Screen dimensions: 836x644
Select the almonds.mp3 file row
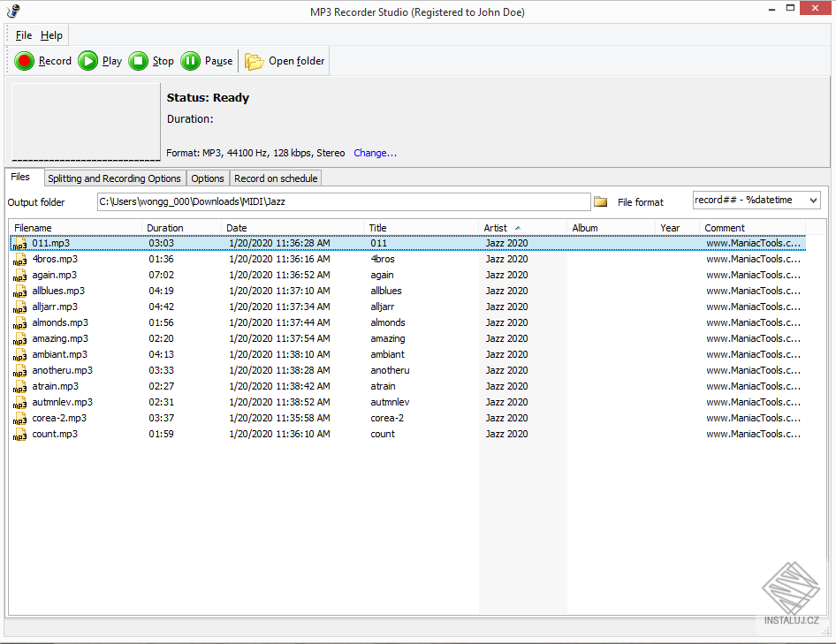click(x=60, y=323)
